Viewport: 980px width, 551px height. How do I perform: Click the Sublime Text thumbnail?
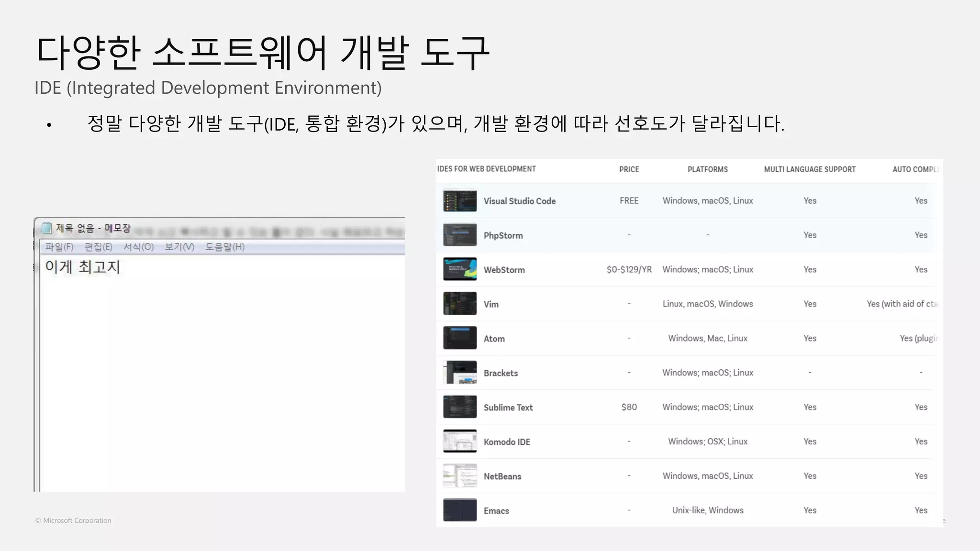(x=460, y=407)
